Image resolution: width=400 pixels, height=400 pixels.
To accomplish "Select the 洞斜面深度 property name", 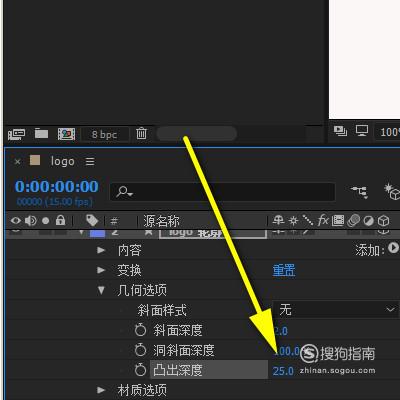I will [x=184, y=350].
